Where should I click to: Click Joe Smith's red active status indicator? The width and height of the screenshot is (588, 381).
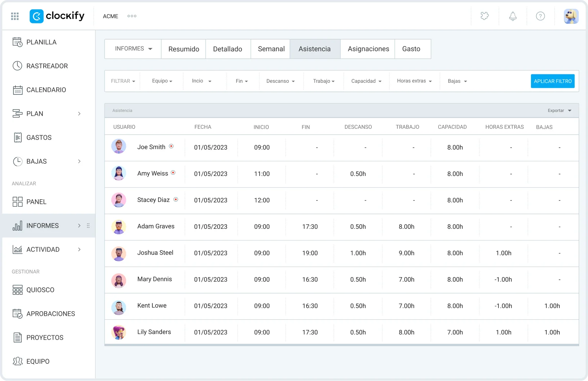tap(171, 146)
